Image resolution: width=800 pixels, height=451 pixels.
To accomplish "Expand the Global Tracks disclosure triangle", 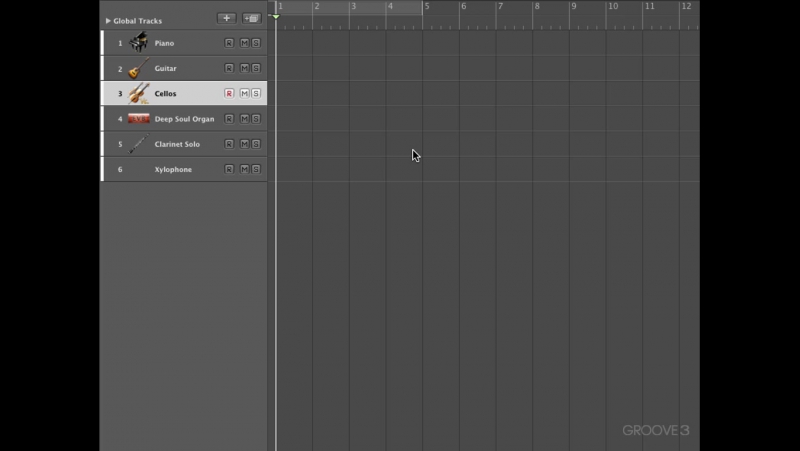I will [x=108, y=21].
